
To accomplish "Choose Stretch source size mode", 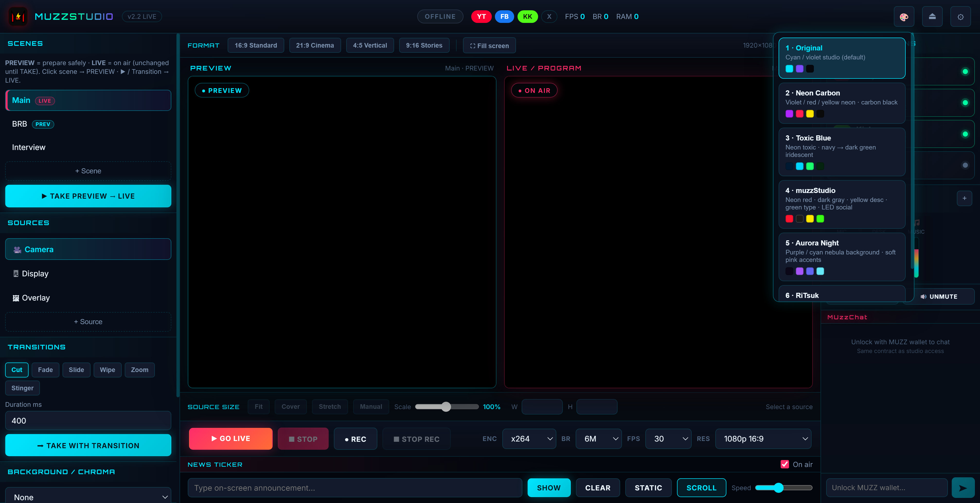I will click(x=329, y=407).
